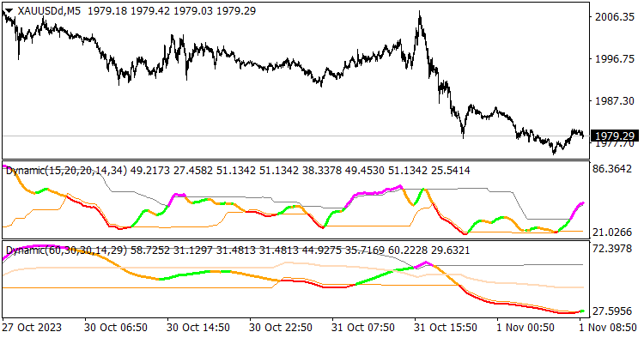644x338 pixels.
Task: Click the Dynamic(60,30,30,14,29) indicator label
Action: [x=66, y=250]
